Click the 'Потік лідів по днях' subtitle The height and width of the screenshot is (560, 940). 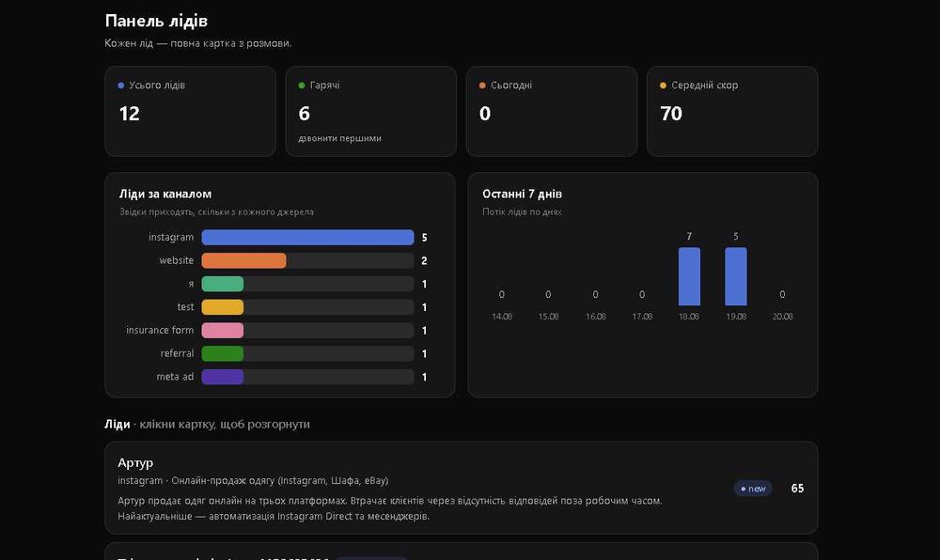[x=522, y=212]
